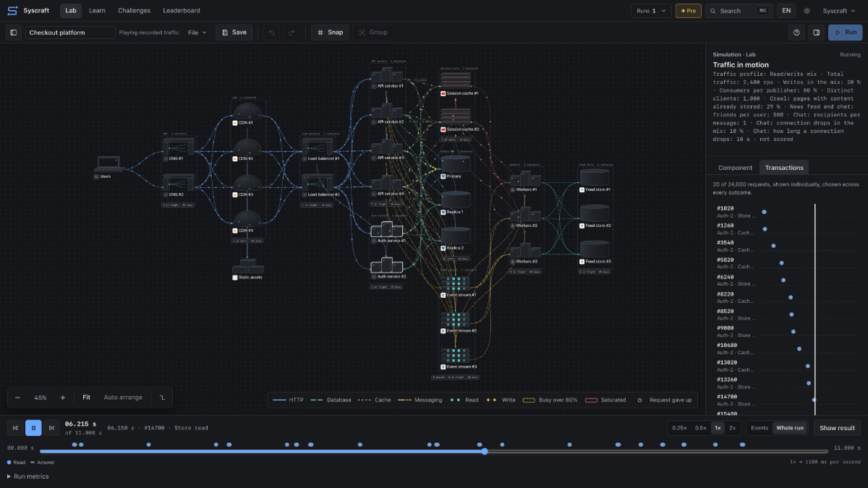Open the Leaderboard tab
The height and width of the screenshot is (488, 868).
coord(182,11)
